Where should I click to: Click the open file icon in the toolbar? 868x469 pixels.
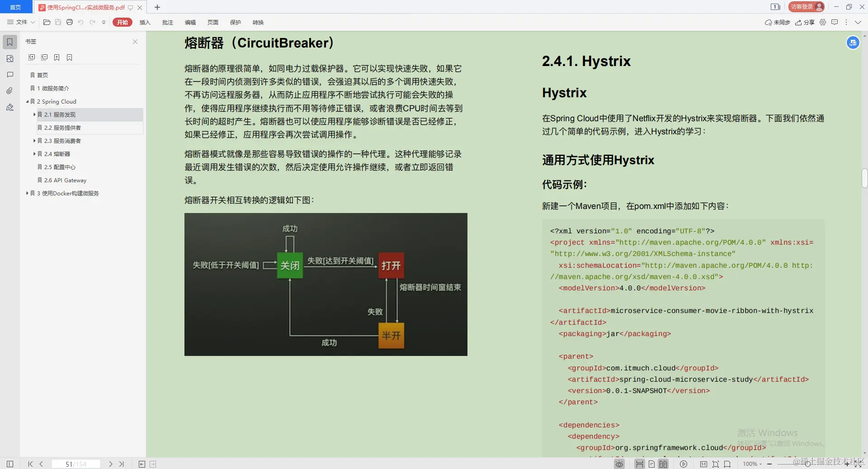click(47, 22)
